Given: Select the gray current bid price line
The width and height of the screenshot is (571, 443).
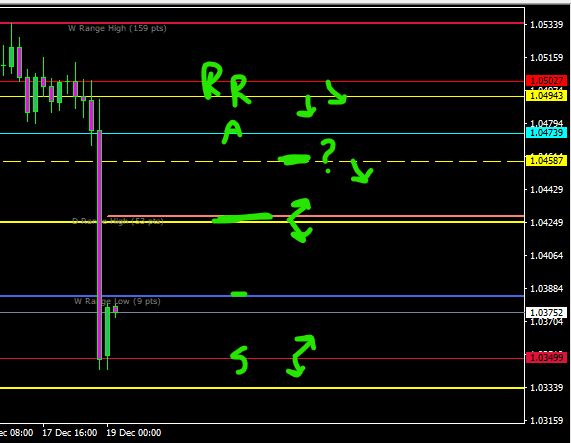Looking at the screenshot, I should click(x=262, y=313).
